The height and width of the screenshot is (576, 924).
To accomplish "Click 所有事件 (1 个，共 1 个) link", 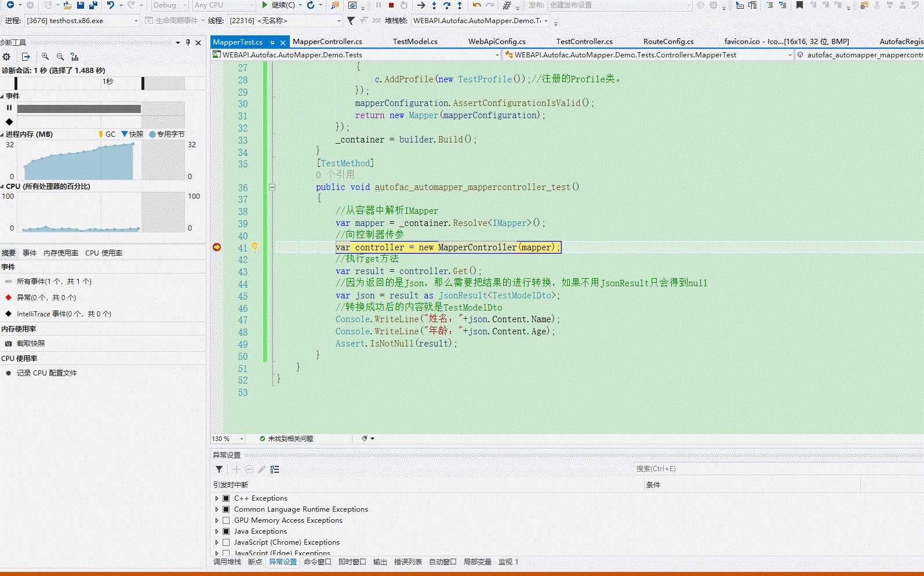I will click(x=54, y=282).
